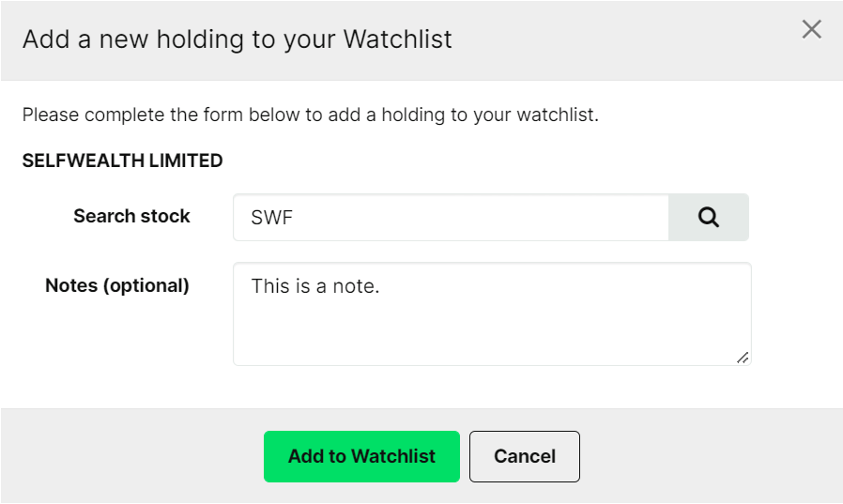Viewport: 843px width, 504px height.
Task: Place cursor on the SWF ticker text
Action: click(x=272, y=218)
